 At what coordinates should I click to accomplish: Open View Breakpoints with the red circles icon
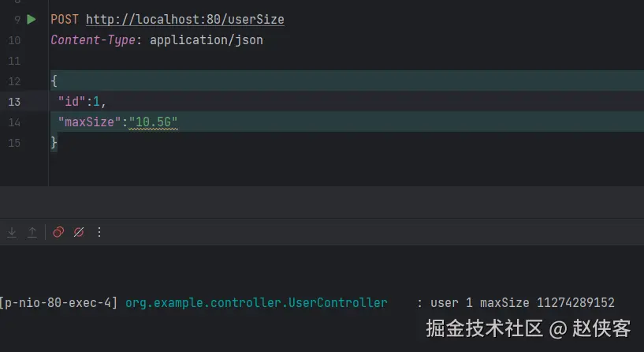[x=58, y=232]
